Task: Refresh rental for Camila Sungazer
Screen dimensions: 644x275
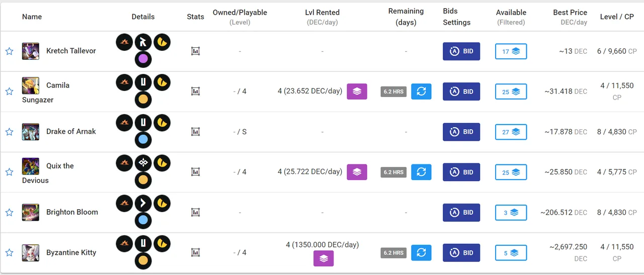Action: click(421, 91)
